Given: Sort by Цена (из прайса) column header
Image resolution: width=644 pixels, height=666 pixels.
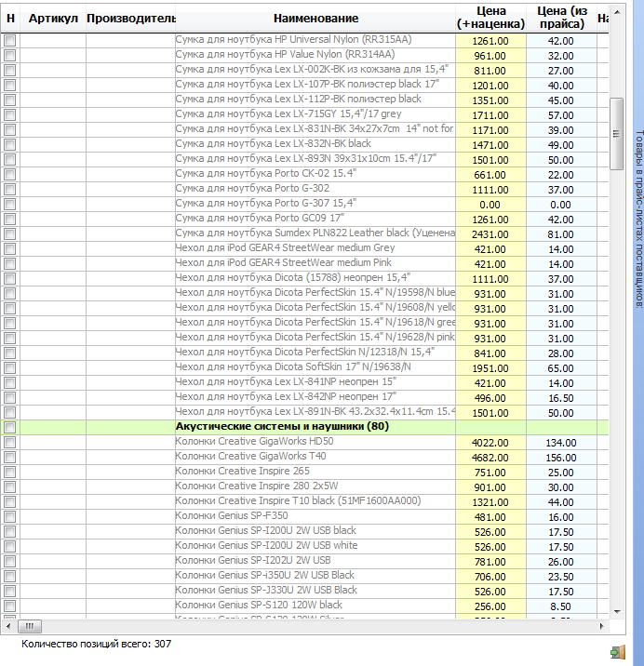Looking at the screenshot, I should coord(561,19).
